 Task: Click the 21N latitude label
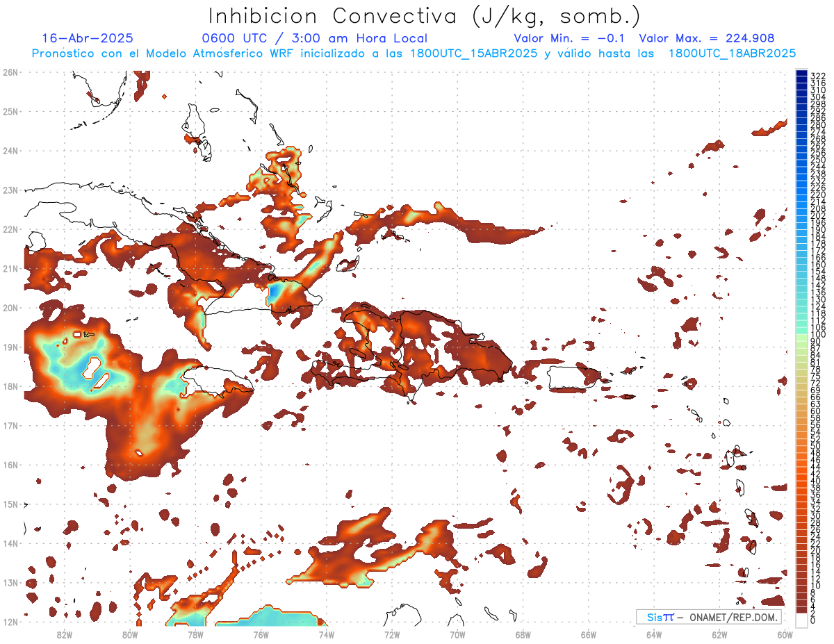coord(10,268)
